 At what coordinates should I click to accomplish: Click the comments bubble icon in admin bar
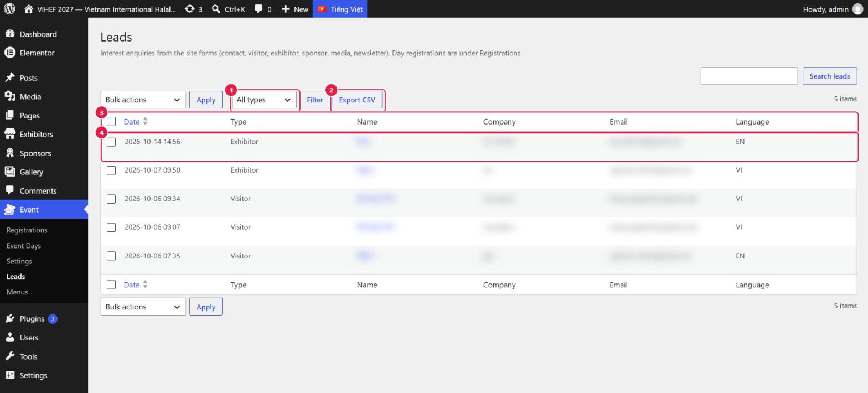click(x=259, y=9)
